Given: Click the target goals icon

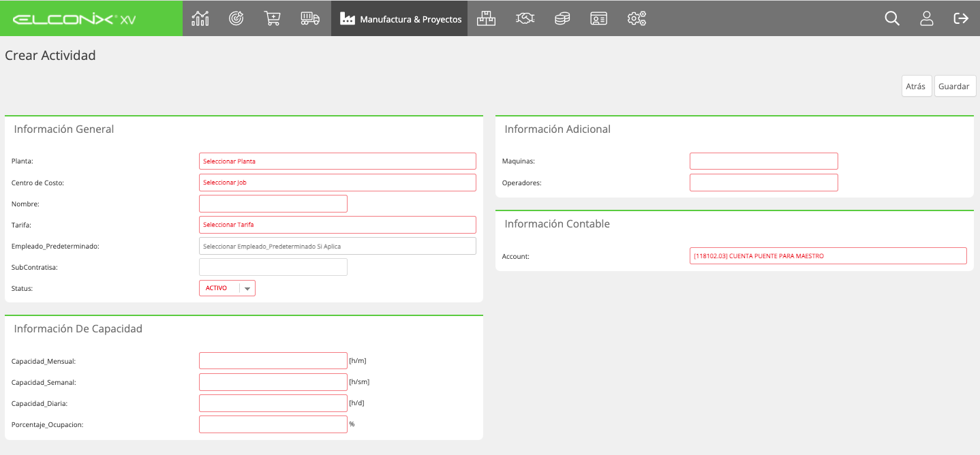Looking at the screenshot, I should [236, 18].
